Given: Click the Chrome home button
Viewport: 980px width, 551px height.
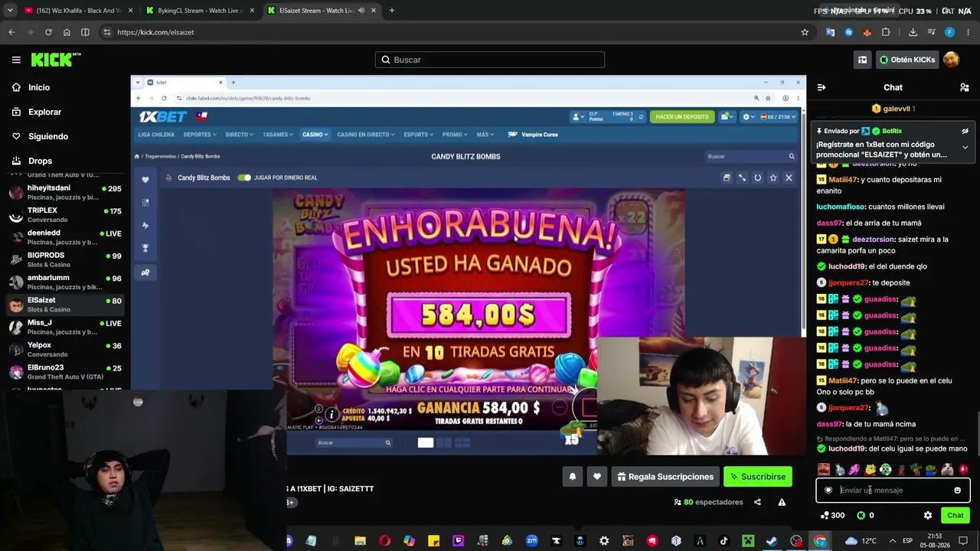Looking at the screenshot, I should [67, 32].
